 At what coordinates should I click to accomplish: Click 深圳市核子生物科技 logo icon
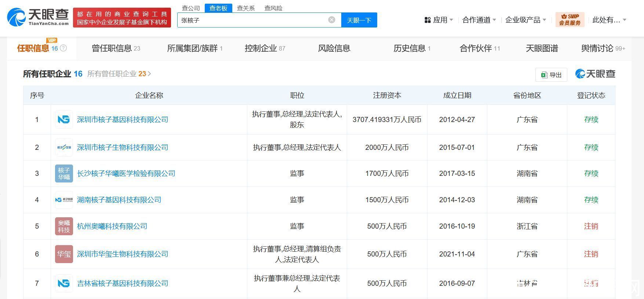click(x=64, y=147)
